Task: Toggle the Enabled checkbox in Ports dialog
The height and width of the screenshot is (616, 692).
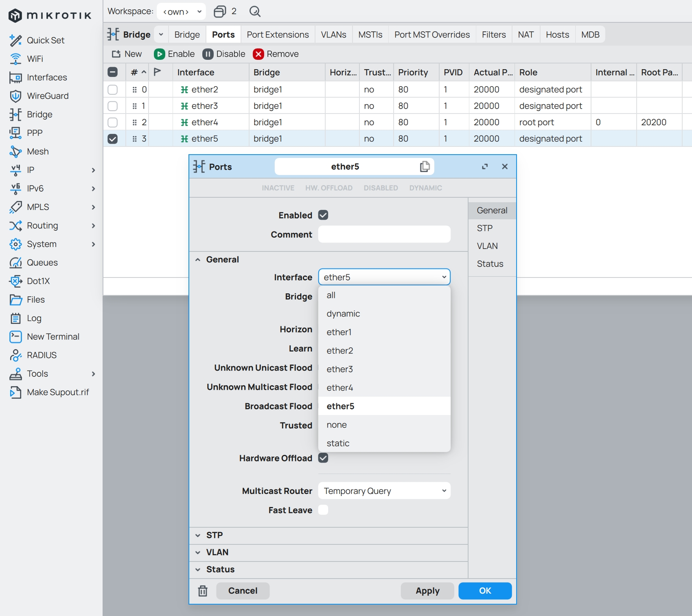Action: tap(323, 215)
